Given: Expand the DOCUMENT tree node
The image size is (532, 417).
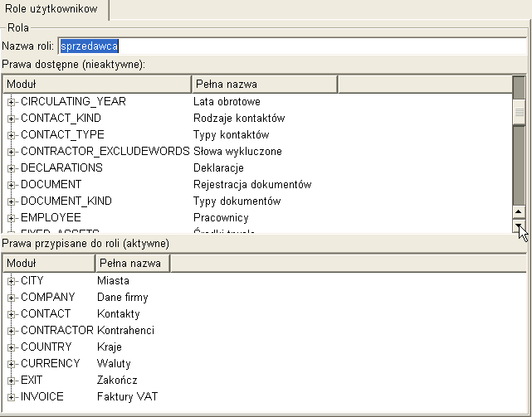Looking at the screenshot, I should click(x=11, y=185).
